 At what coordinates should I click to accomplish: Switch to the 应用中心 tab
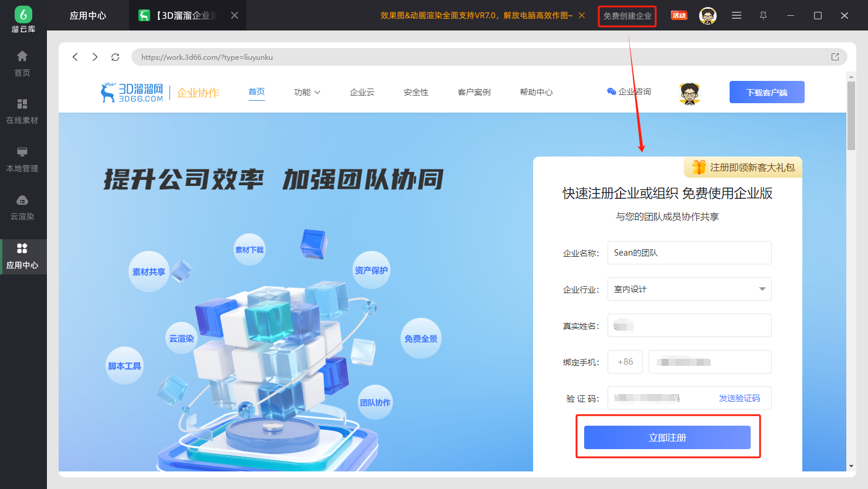[88, 15]
